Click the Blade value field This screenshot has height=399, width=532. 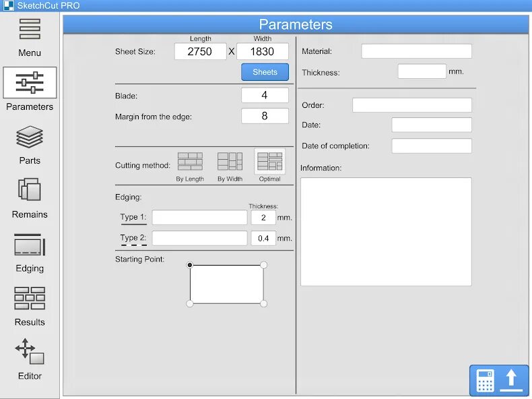tap(265, 95)
